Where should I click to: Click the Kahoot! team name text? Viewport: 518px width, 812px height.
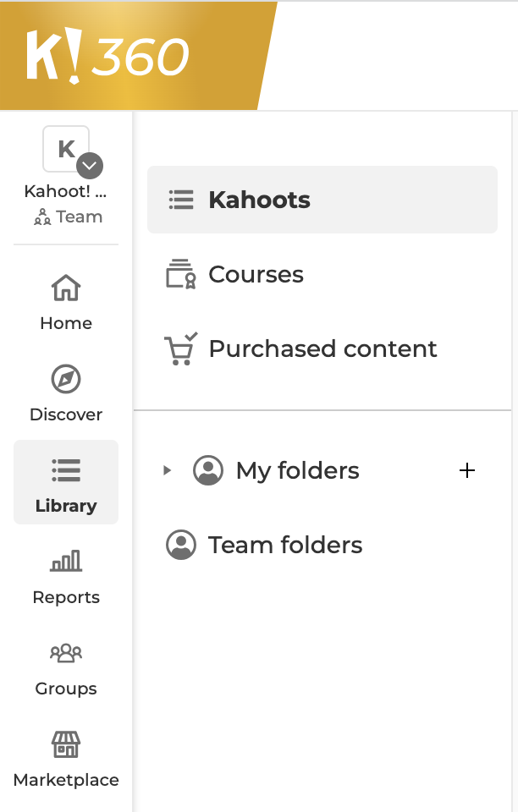tap(66, 191)
